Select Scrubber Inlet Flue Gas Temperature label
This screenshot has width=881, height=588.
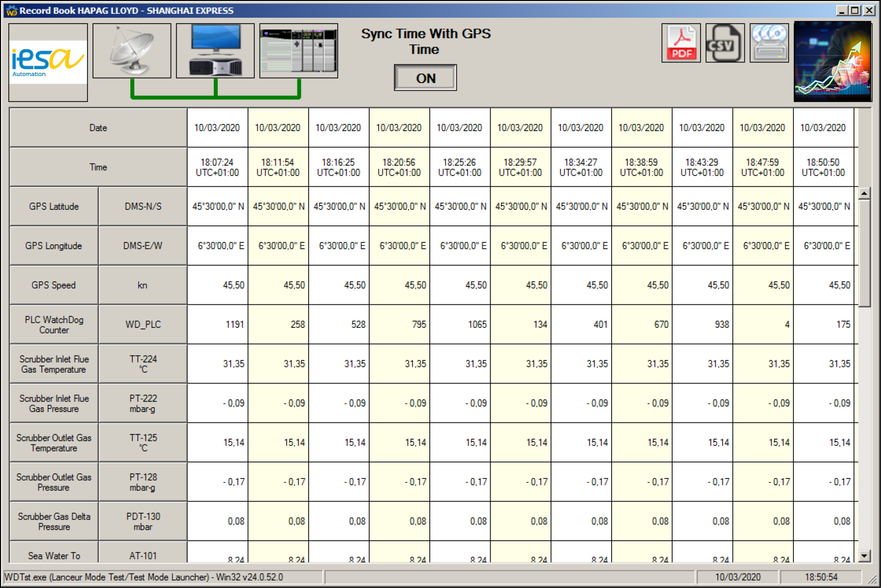(54, 364)
